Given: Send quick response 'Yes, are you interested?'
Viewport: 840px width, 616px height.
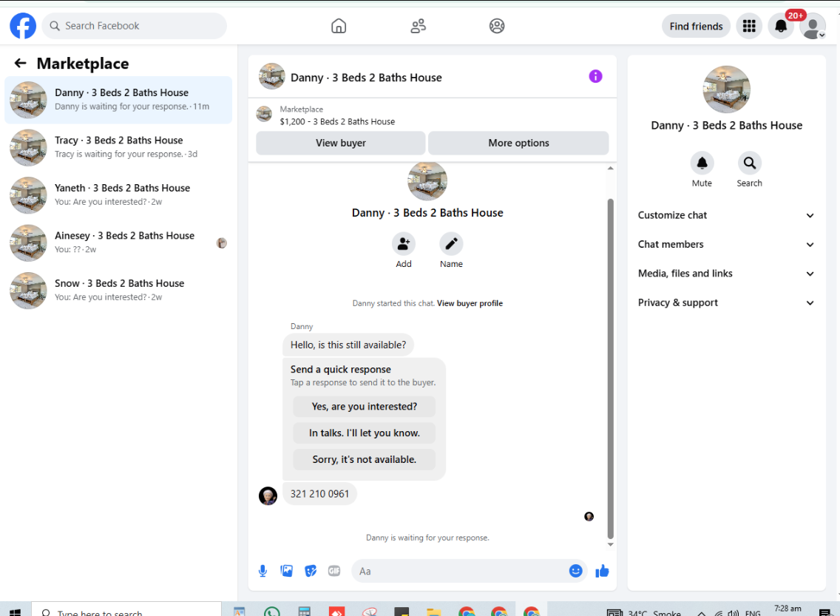Looking at the screenshot, I should pos(365,407).
